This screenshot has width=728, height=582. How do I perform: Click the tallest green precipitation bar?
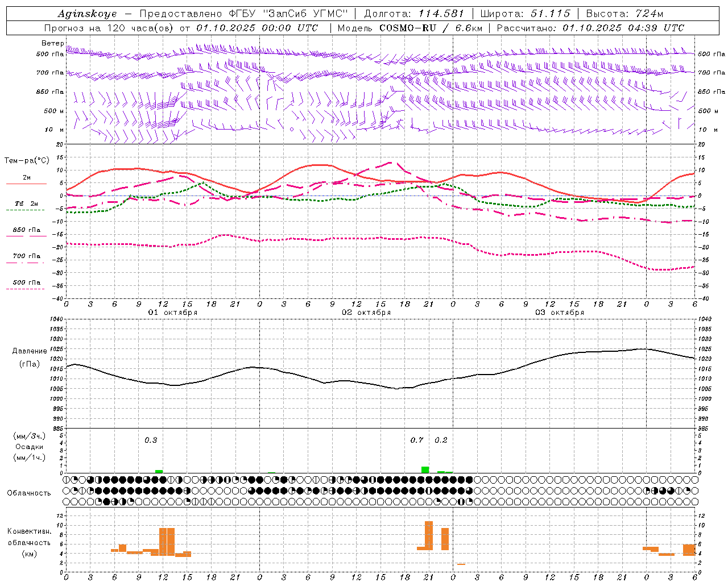(425, 470)
